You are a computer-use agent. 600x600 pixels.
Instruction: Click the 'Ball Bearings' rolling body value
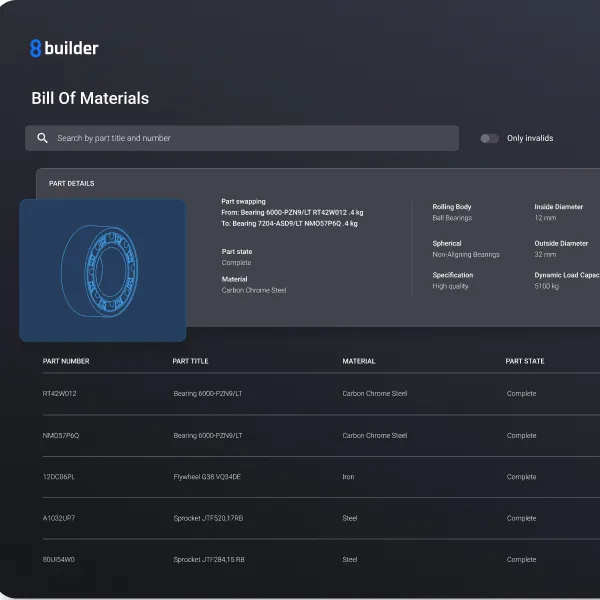click(452, 218)
